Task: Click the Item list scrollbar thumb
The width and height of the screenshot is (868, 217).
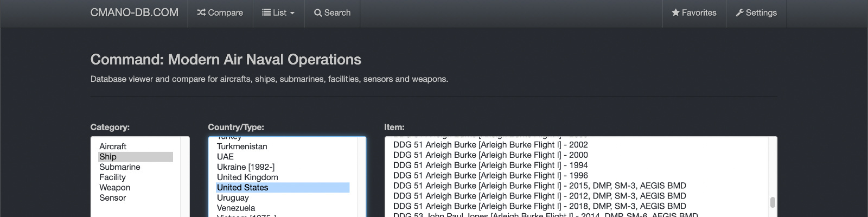Action: point(773,202)
